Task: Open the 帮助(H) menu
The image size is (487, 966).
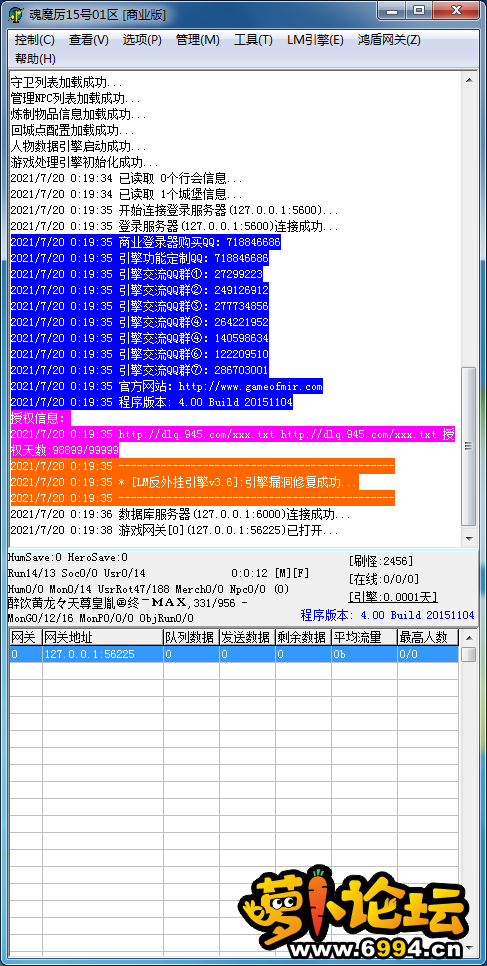Action: [35, 59]
